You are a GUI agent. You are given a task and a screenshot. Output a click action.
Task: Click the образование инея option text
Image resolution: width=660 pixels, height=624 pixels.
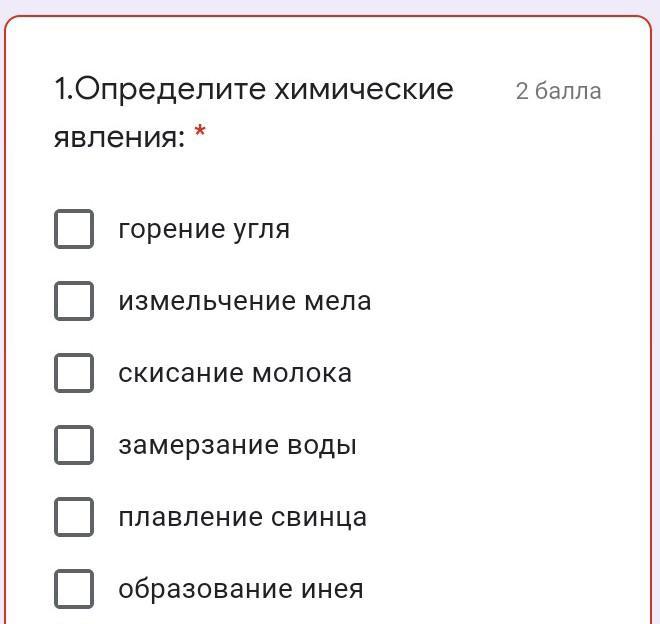241,589
